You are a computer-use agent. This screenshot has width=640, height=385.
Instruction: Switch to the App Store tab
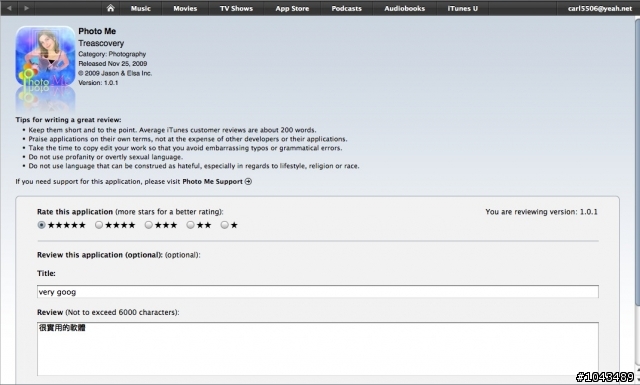click(292, 8)
